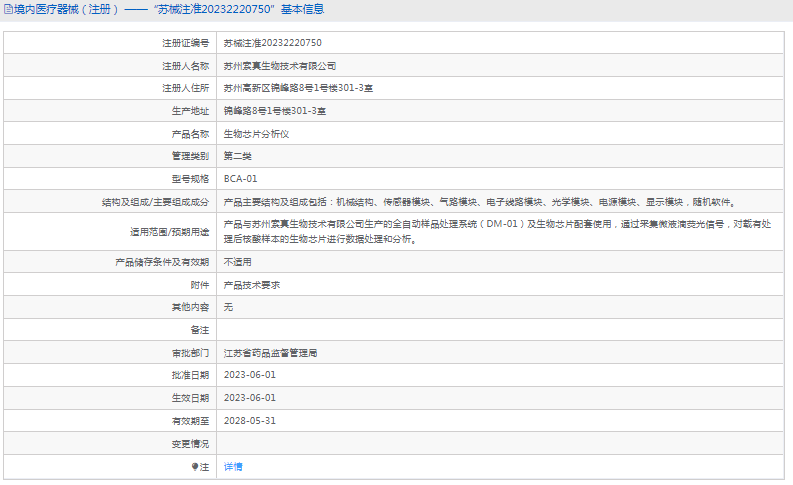Screen dimensions: 793x485
Task: Click the 审批部门 label
Action: [190, 353]
